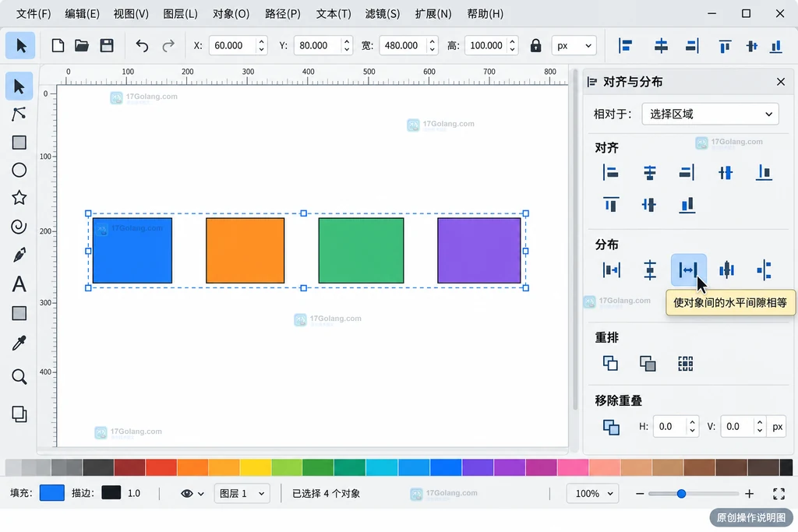Activate the zoom magnifier tool

coord(19,376)
